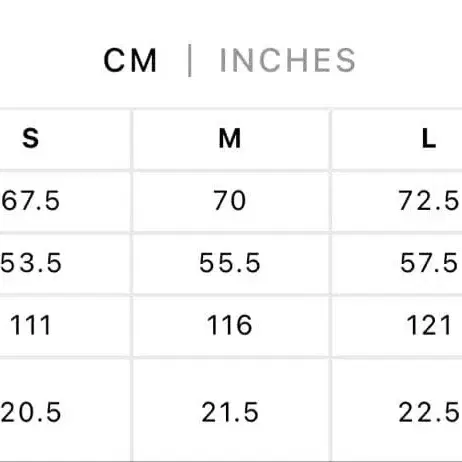
Task: Switch units to INCHES
Action: tap(288, 60)
